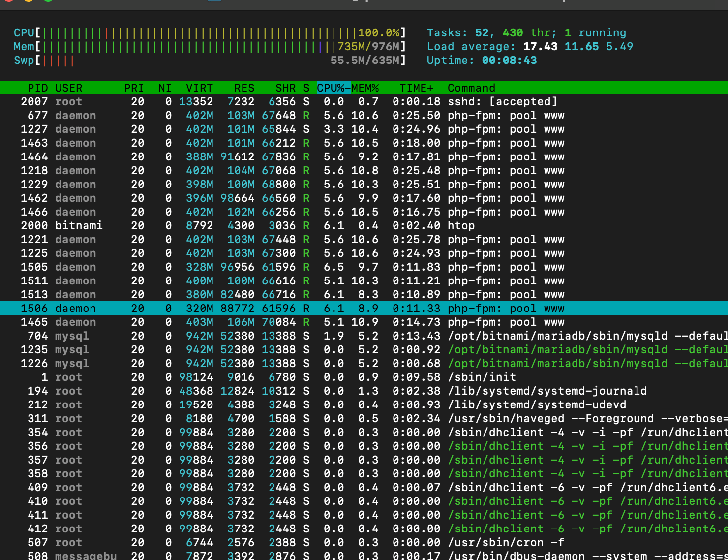Sort processes by the PID column header
The width and height of the screenshot is (728, 560).
(x=37, y=88)
